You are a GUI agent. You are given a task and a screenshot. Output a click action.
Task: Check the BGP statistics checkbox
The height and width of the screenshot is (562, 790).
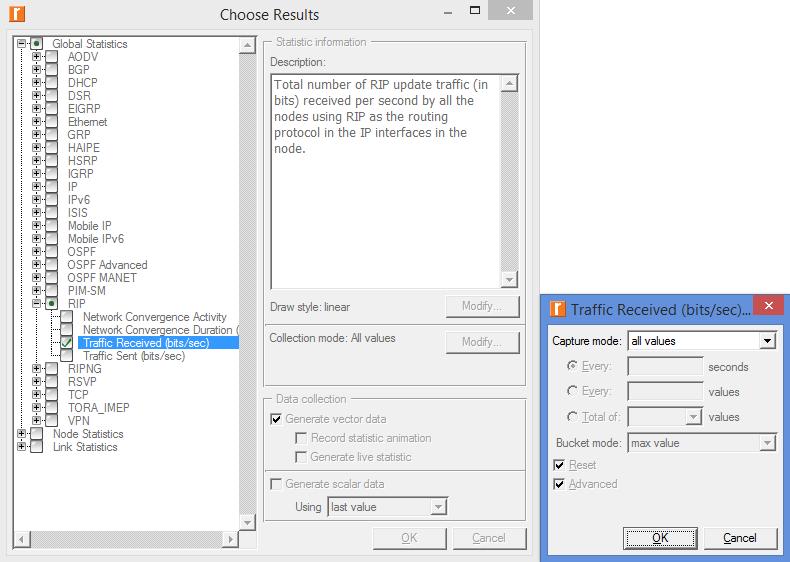(x=51, y=70)
